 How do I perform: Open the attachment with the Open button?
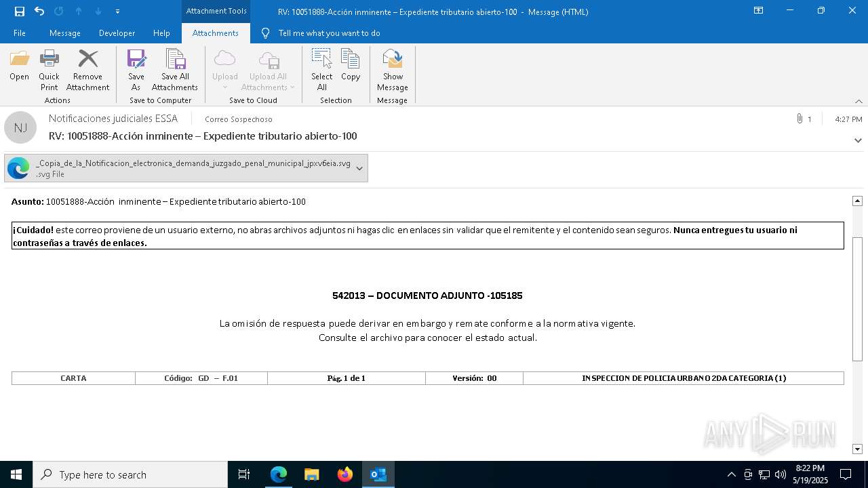pyautogui.click(x=19, y=66)
